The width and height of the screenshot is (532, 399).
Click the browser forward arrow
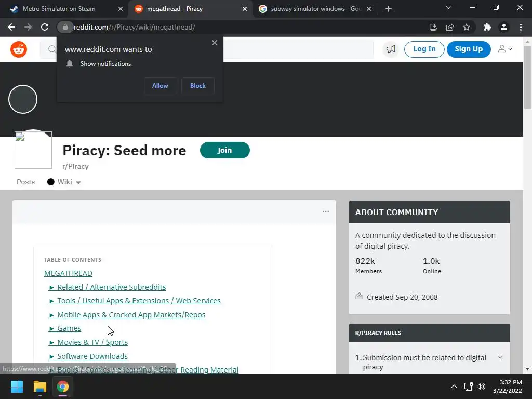pos(28,27)
